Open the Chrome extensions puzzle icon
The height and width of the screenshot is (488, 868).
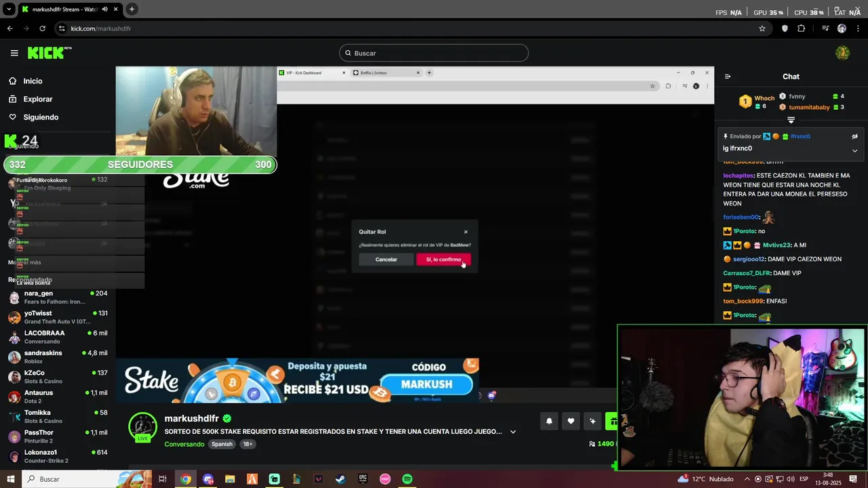(x=802, y=28)
